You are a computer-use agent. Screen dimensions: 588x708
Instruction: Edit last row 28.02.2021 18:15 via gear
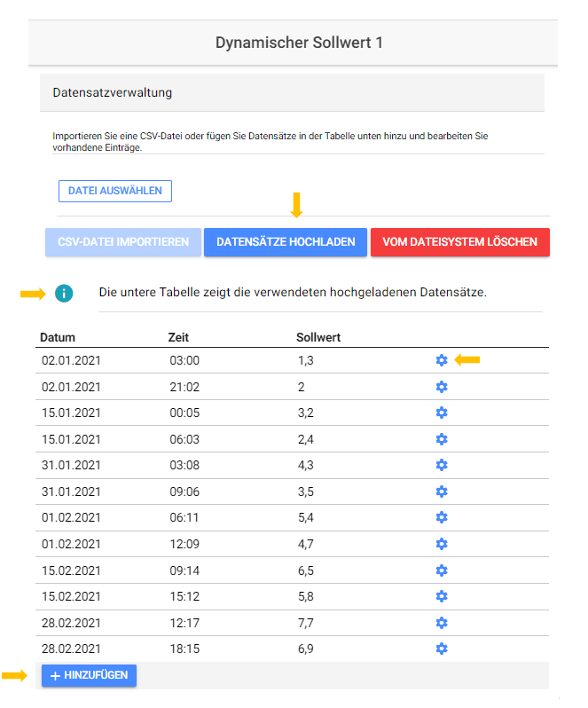coord(442,649)
